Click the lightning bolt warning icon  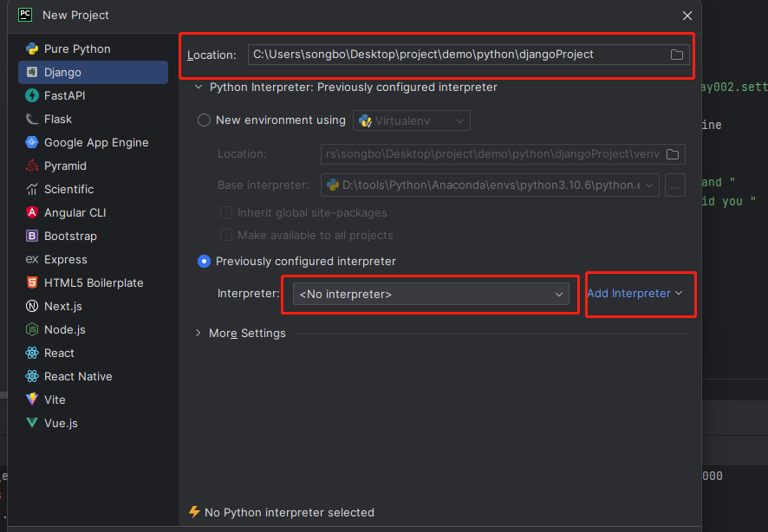(x=194, y=512)
